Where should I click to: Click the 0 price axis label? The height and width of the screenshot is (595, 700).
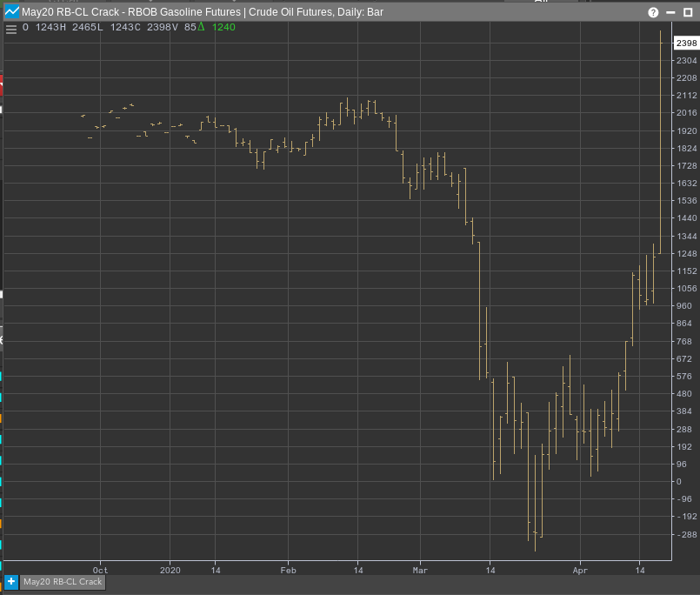679,482
